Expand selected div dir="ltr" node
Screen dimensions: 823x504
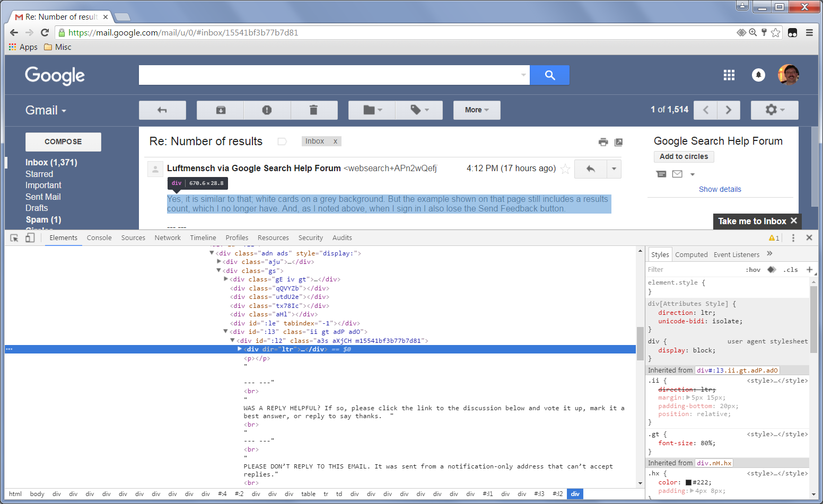240,349
